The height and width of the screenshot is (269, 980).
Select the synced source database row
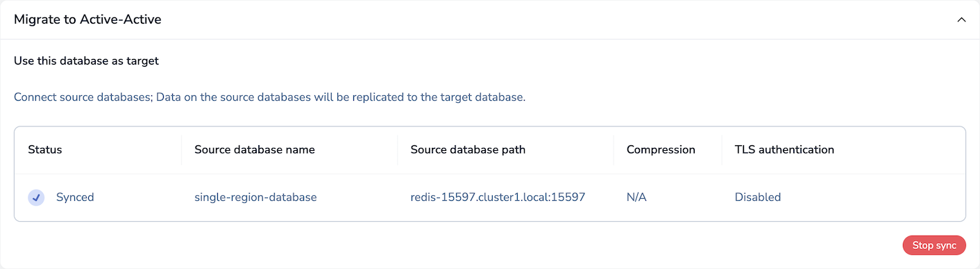point(490,197)
